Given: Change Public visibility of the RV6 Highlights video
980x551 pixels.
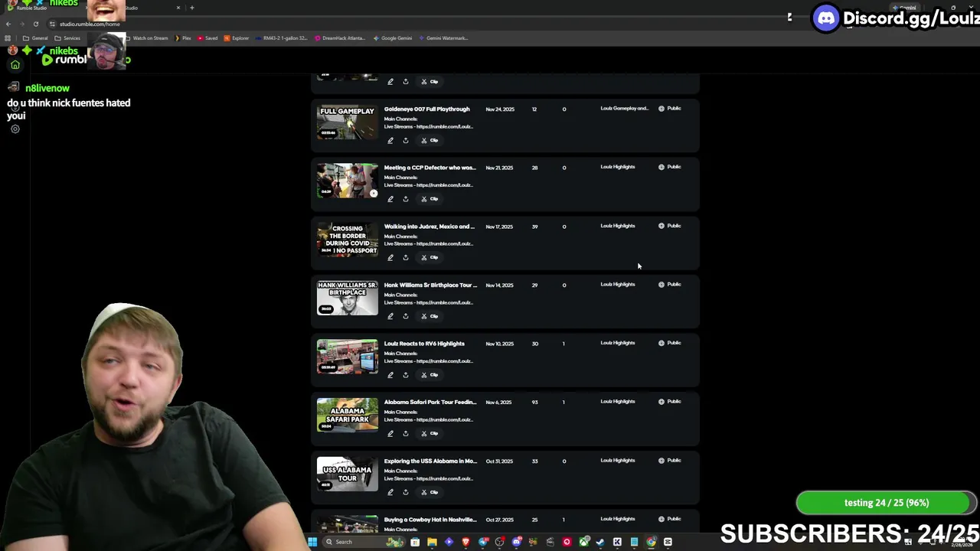Looking at the screenshot, I should tap(669, 343).
